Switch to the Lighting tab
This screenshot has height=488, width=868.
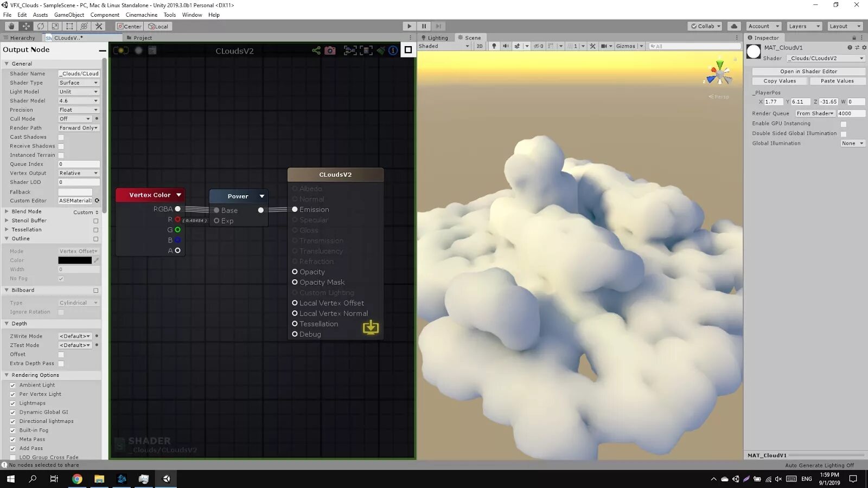pyautogui.click(x=435, y=38)
